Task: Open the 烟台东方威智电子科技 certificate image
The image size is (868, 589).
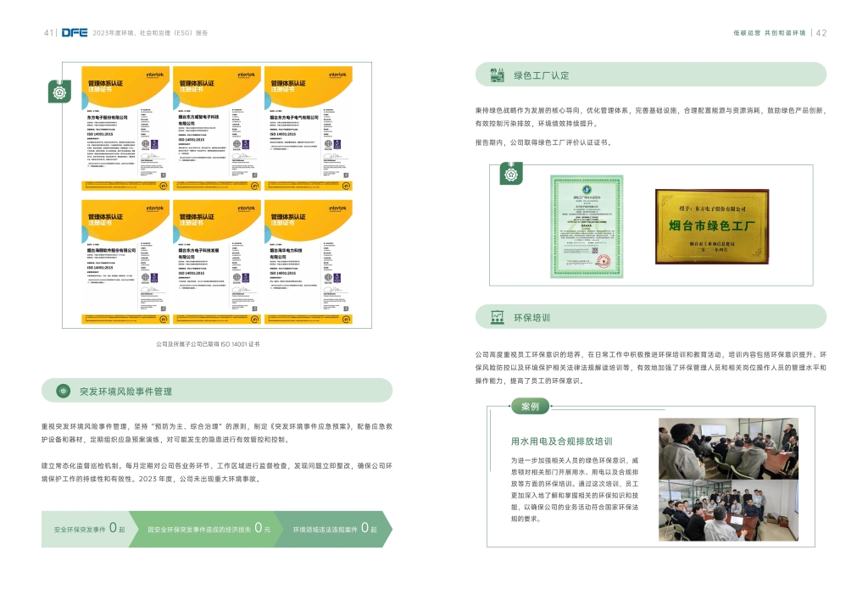Action: click(216, 128)
